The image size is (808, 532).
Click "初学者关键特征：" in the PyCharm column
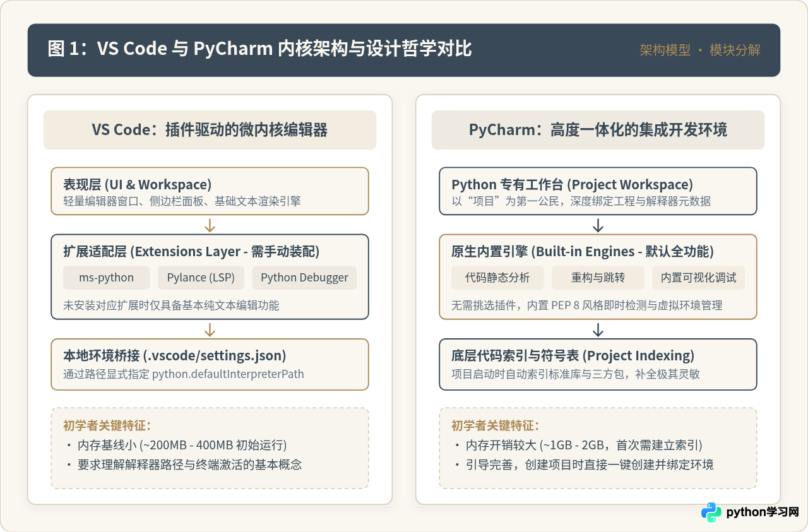[496, 425]
